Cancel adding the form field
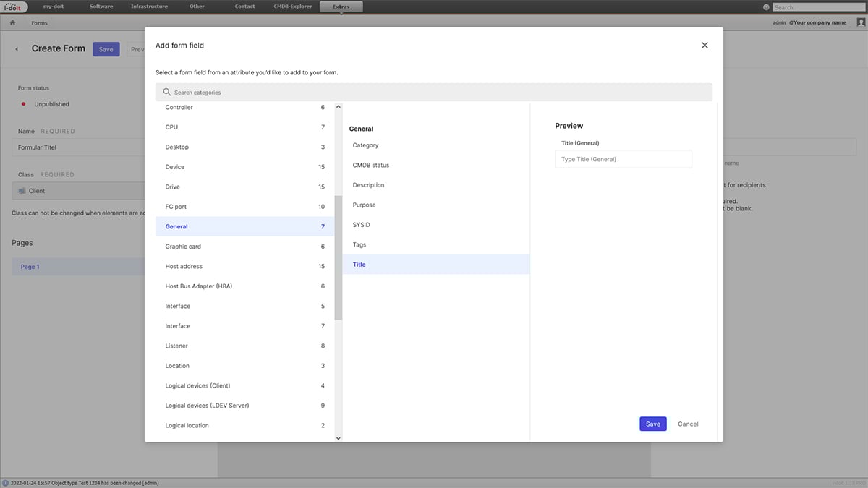Viewport: 868px width, 488px height. 687,424
